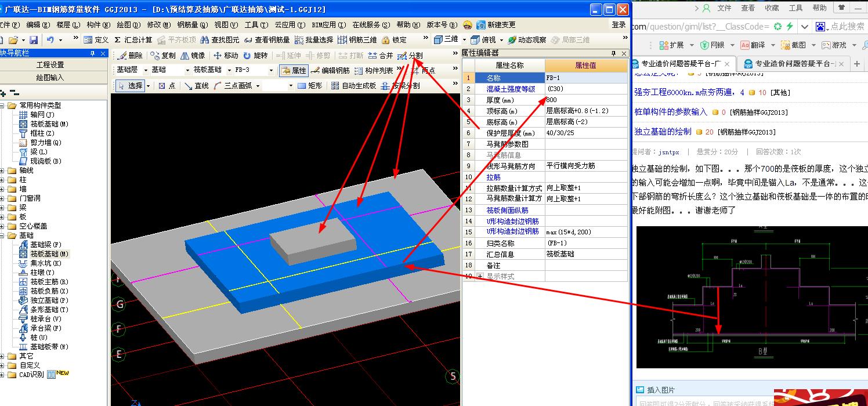
Task: Open the 在线服务 menu
Action: point(370,25)
